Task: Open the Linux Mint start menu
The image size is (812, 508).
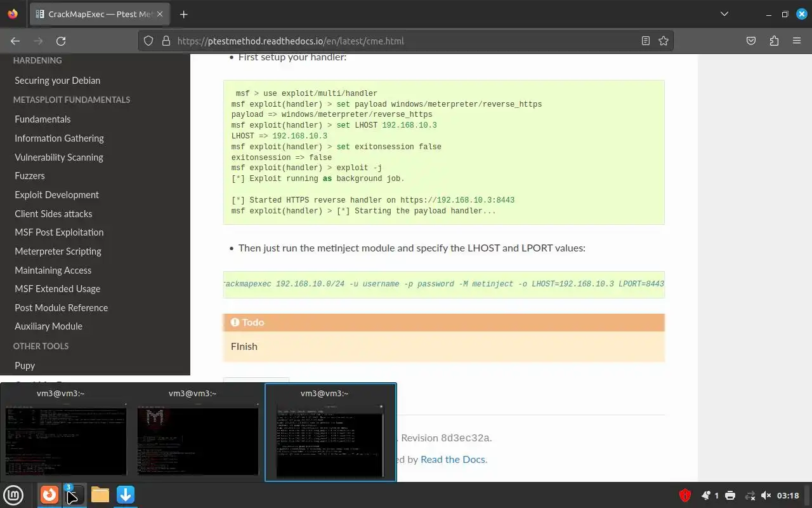Action: 14,495
